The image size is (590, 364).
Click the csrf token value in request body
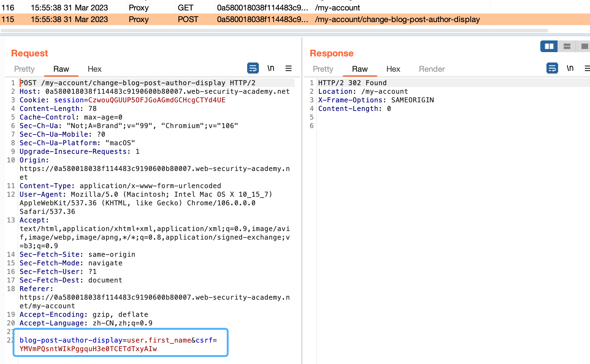tap(88, 349)
